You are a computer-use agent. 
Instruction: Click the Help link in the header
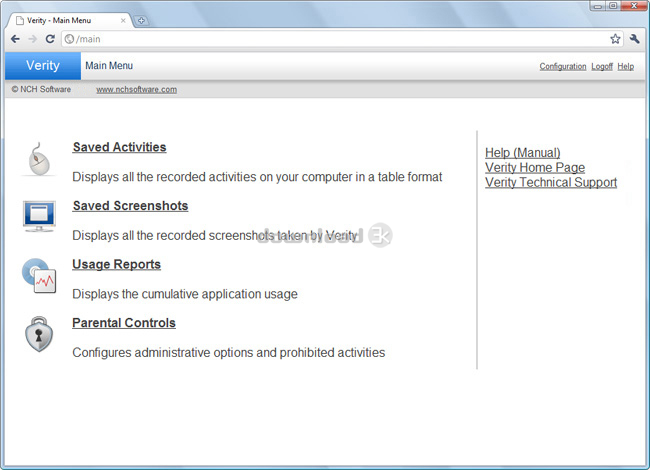coord(626,66)
